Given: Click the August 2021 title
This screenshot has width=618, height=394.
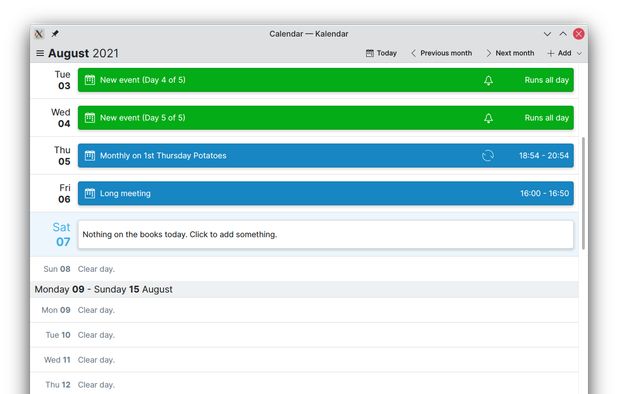Looking at the screenshot, I should pos(83,53).
